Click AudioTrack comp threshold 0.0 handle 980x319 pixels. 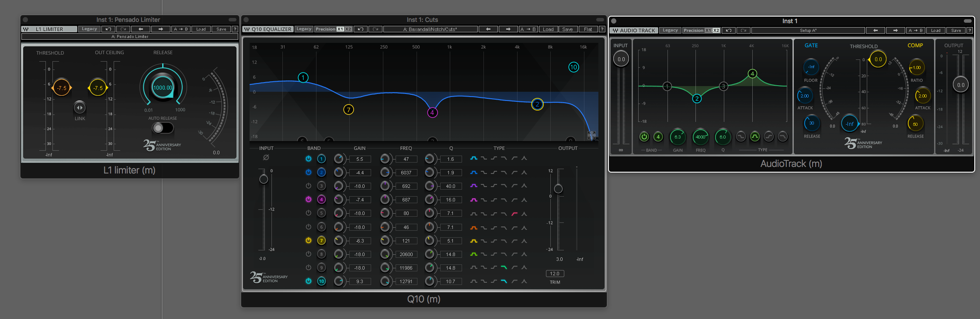coord(878,59)
